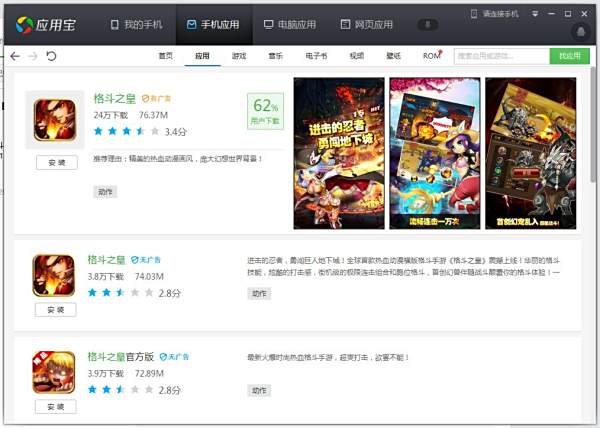Open the 进击的忍者 screenshot thumbnail
The height and width of the screenshot is (428, 600).
(339, 153)
